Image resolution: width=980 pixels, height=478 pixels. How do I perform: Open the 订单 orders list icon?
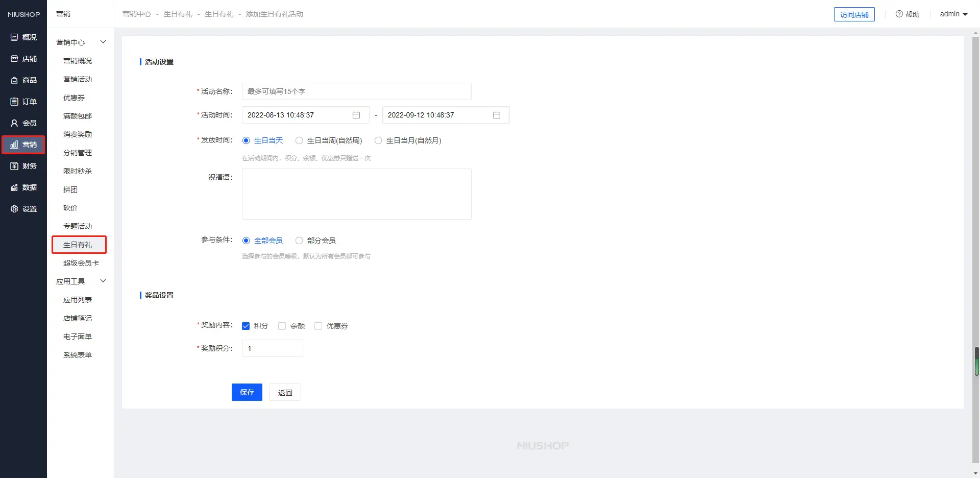[x=14, y=102]
